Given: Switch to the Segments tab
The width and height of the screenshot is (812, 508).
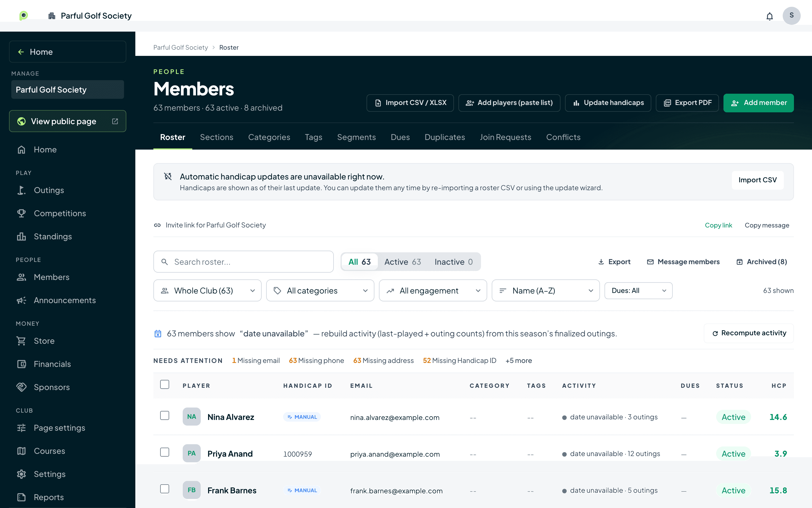Looking at the screenshot, I should coord(356,137).
